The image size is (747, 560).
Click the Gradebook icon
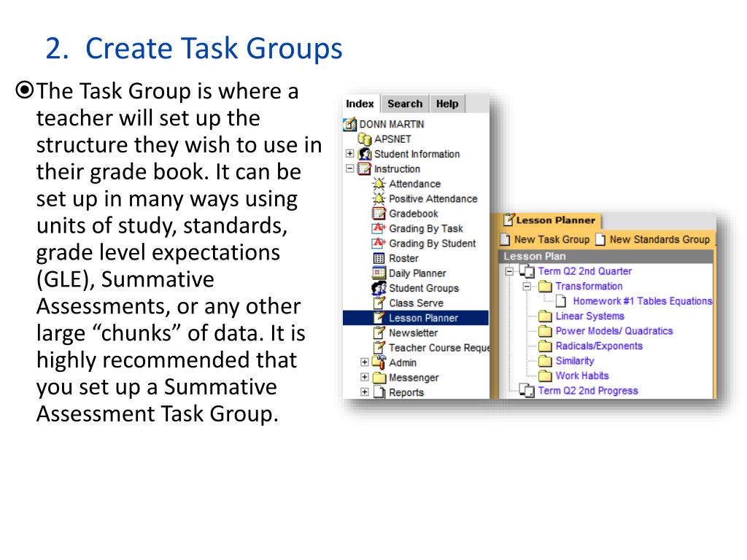point(379,214)
